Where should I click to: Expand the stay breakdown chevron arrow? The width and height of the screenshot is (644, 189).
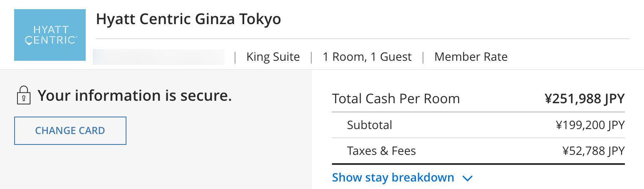coord(468,179)
